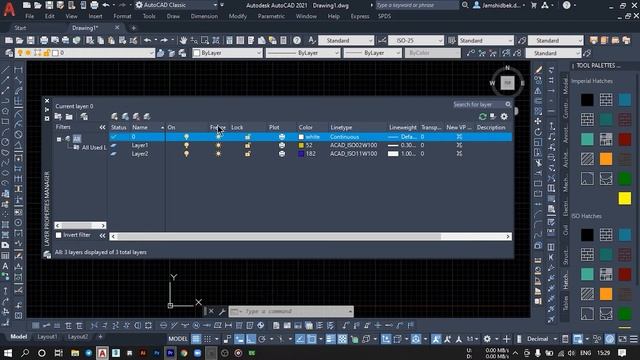Click the New Group Filter icon

[x=69, y=117]
